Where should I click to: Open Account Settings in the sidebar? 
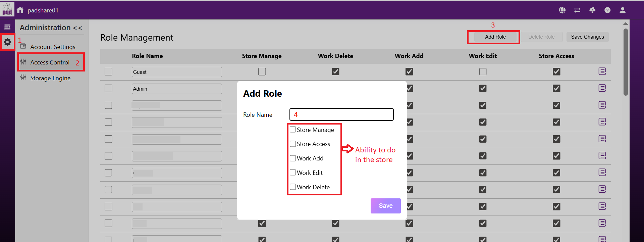coord(53,47)
